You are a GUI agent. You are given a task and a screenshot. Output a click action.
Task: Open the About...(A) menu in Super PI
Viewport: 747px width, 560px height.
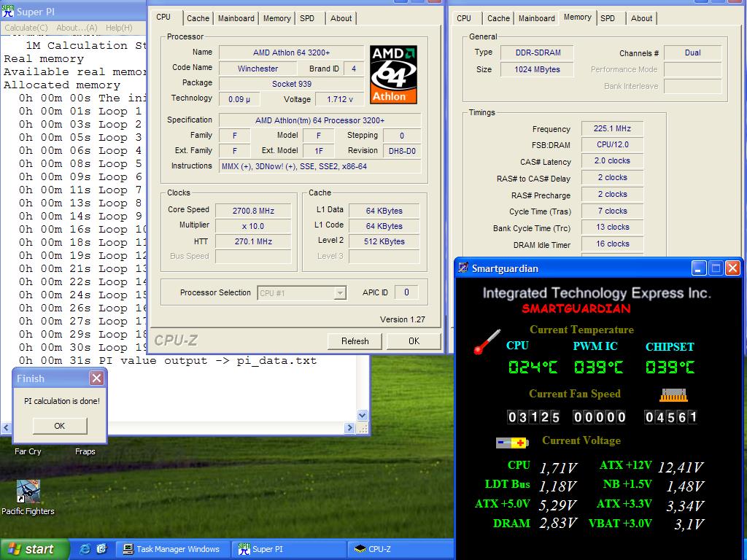pyautogui.click(x=77, y=28)
